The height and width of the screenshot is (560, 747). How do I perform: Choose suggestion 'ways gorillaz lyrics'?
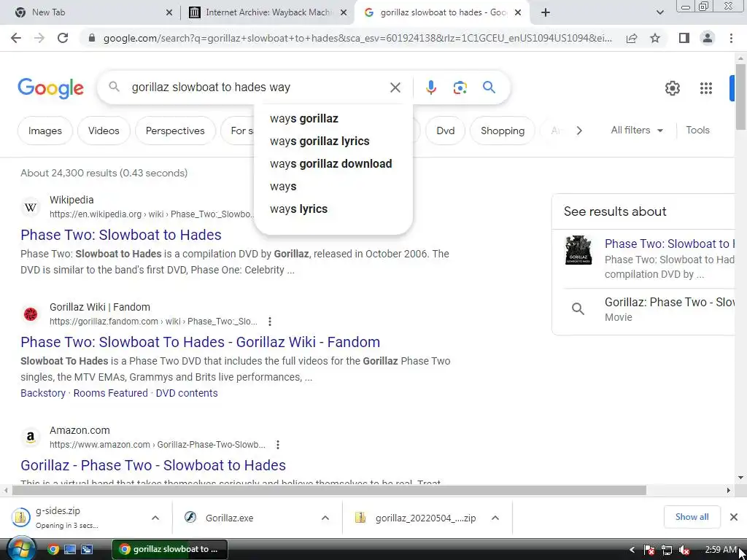(333, 141)
